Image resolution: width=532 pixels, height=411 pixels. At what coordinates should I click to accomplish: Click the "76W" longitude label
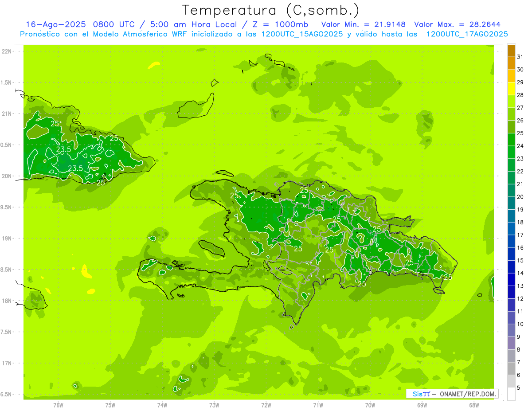pyautogui.click(x=58, y=405)
